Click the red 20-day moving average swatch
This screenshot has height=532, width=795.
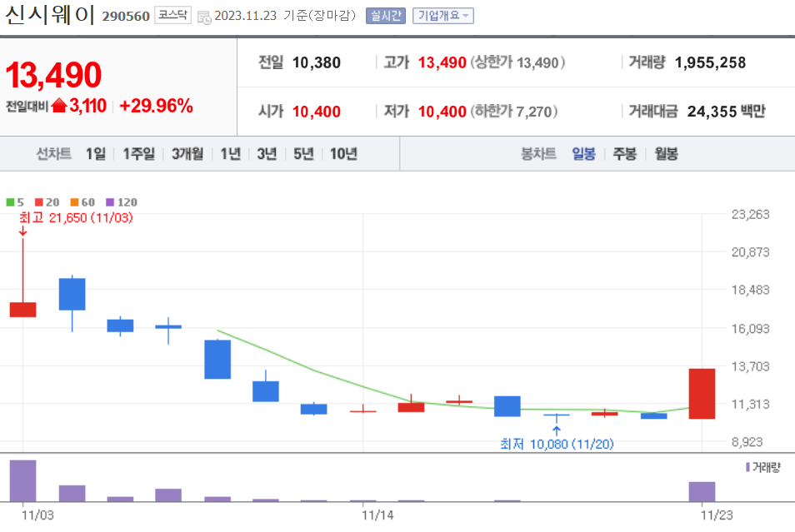[39, 202]
